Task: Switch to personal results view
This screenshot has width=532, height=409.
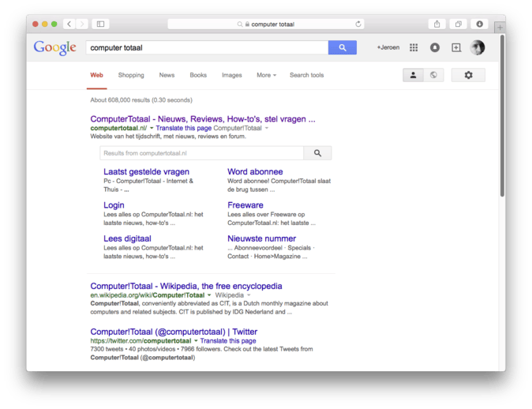Action: (414, 75)
